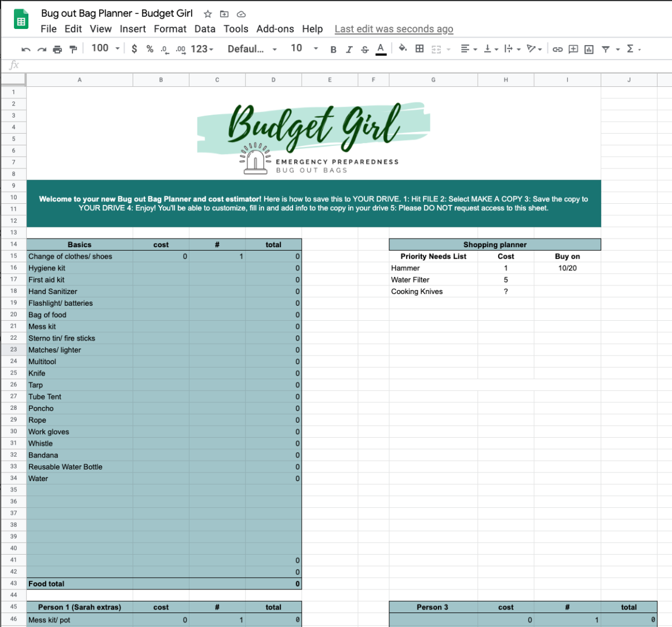672x627 pixels.
Task: Open the Insert menu
Action: point(133,29)
